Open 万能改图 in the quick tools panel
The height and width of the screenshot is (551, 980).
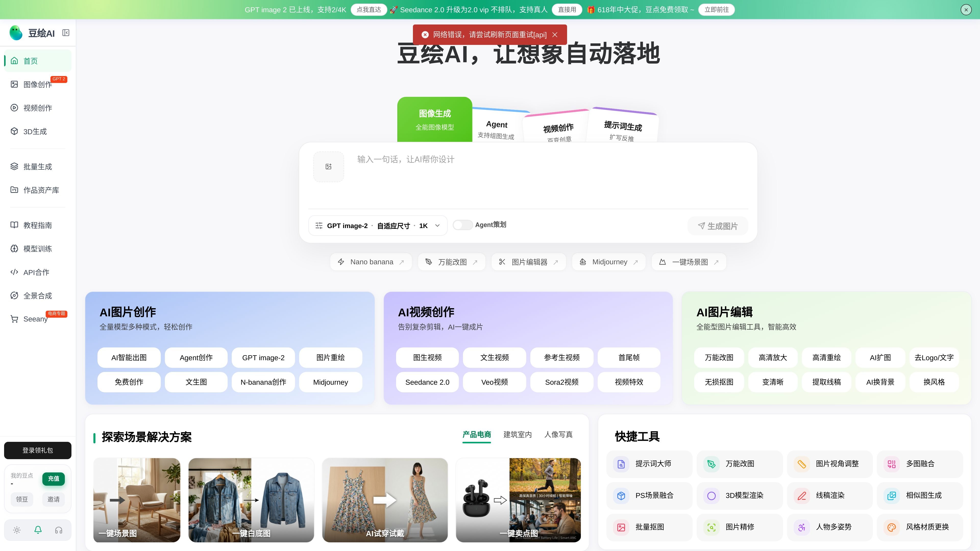click(739, 464)
